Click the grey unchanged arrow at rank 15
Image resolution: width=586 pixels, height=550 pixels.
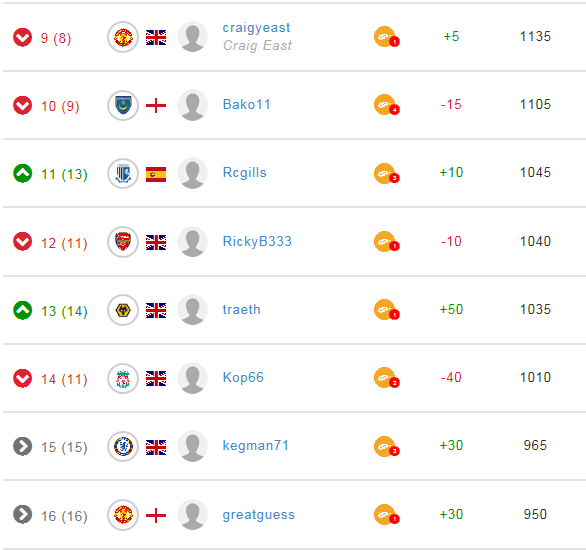point(22,446)
